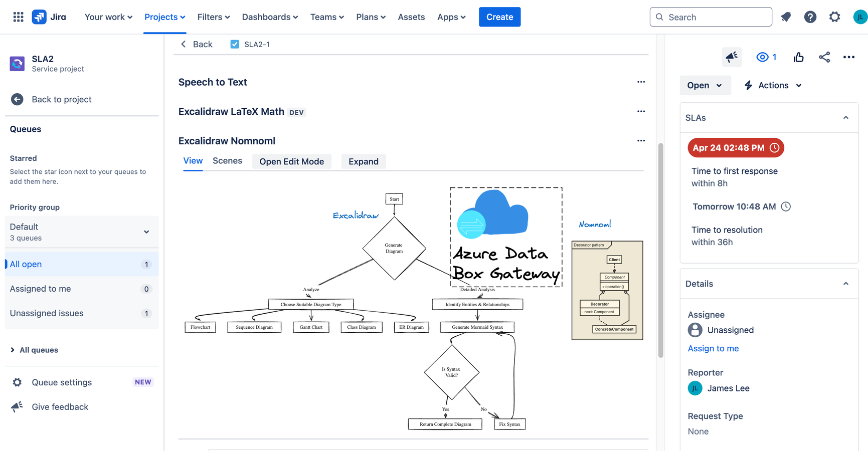
Task: Click the clock icon beside Tomorrow 10:48 AM
Action: click(786, 206)
